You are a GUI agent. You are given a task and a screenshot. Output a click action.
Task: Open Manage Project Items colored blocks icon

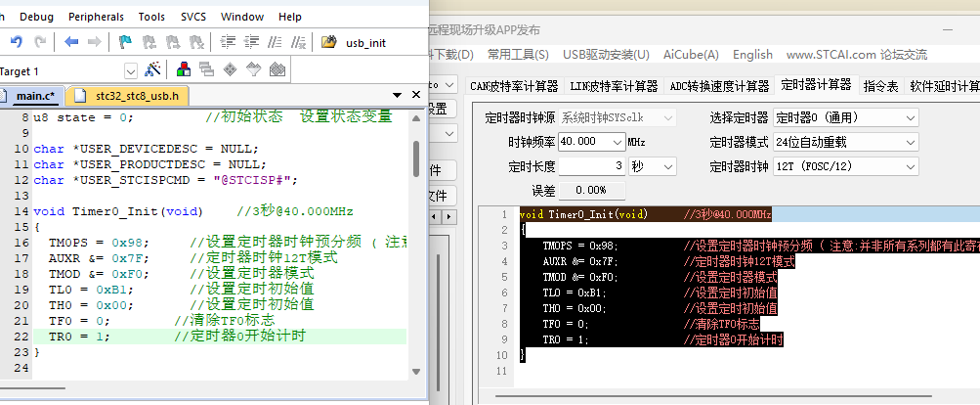[x=183, y=68]
